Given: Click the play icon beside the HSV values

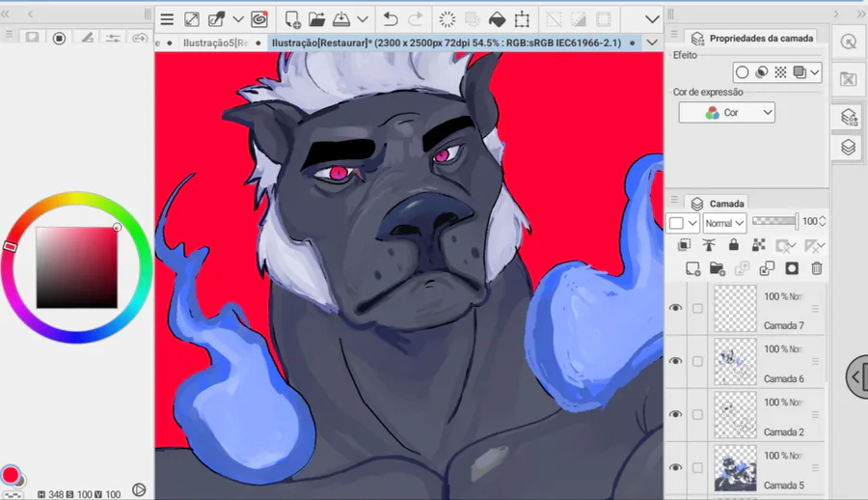Looking at the screenshot, I should 139,490.
